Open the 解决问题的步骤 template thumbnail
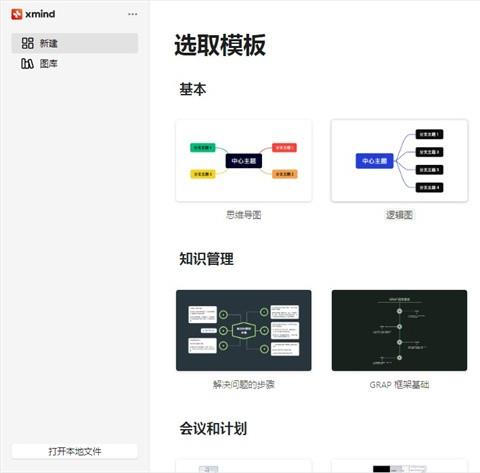 (x=244, y=330)
